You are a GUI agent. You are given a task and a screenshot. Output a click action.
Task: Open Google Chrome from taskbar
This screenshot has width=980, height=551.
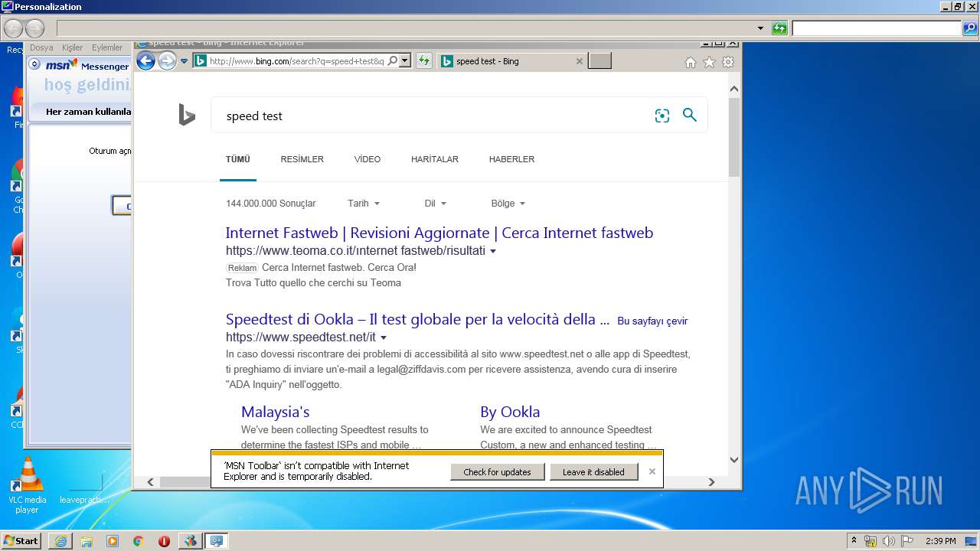(x=138, y=541)
